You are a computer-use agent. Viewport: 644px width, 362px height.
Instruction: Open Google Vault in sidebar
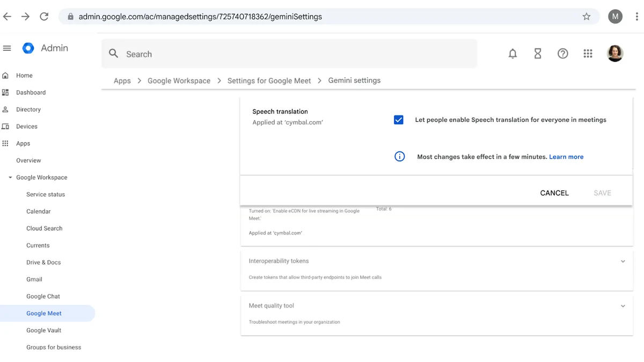[x=44, y=330]
